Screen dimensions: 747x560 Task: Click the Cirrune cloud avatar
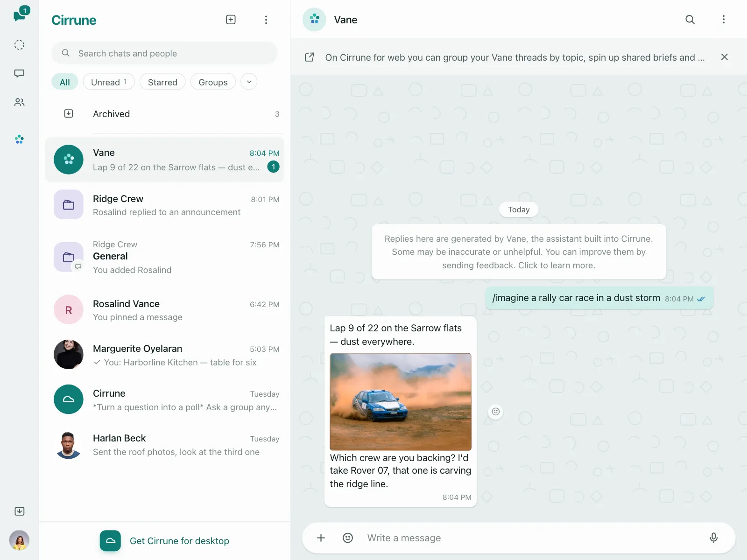click(x=69, y=399)
